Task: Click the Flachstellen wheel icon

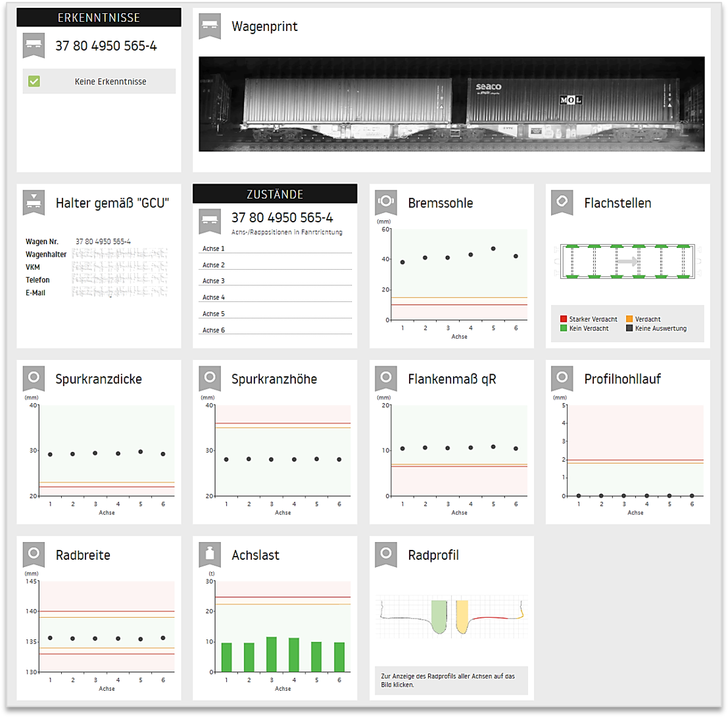Action: point(562,203)
